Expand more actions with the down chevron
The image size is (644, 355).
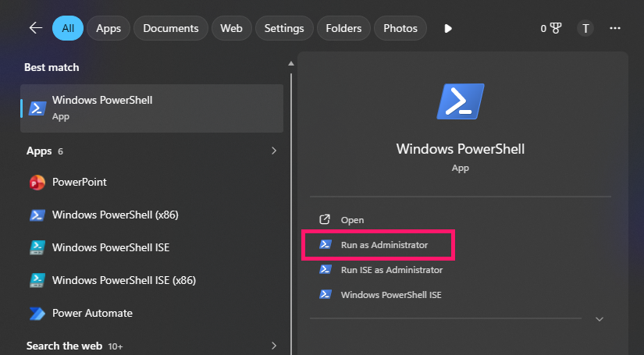[x=600, y=319]
